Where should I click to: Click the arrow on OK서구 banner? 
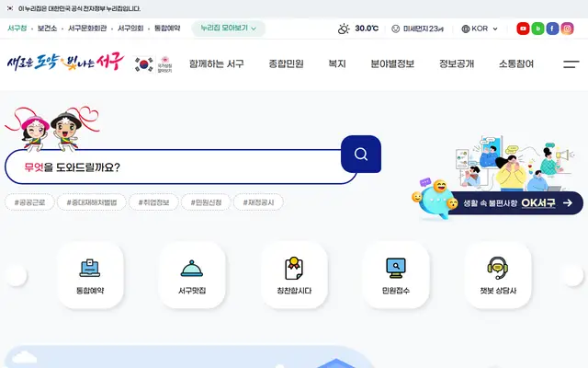pos(568,202)
